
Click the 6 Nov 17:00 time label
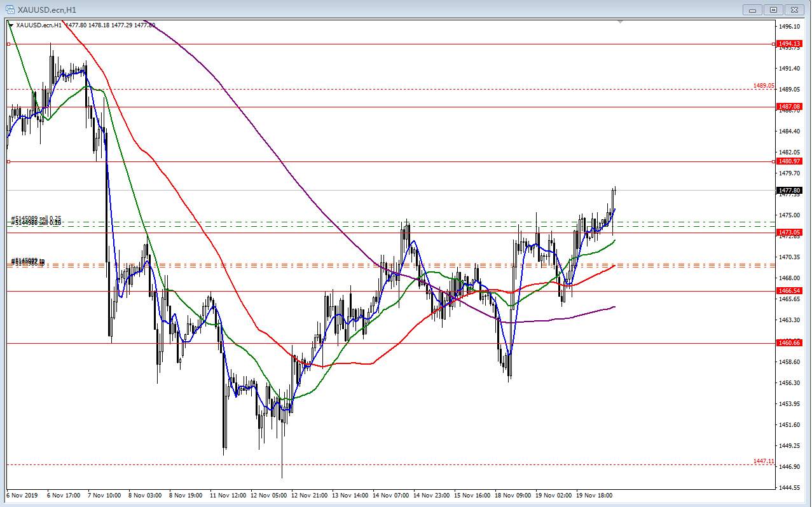tap(64, 494)
